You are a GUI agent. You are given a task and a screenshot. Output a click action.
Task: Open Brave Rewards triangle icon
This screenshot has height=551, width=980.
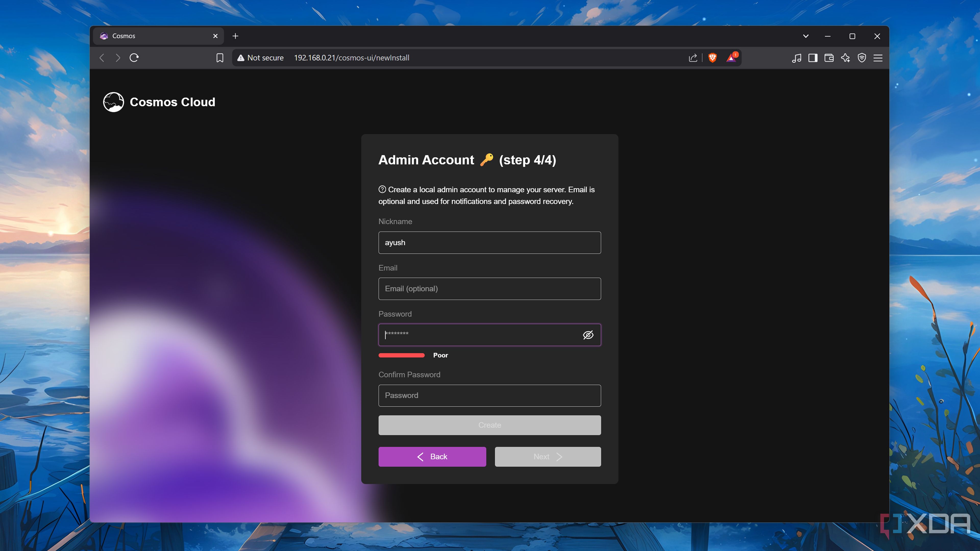point(731,58)
